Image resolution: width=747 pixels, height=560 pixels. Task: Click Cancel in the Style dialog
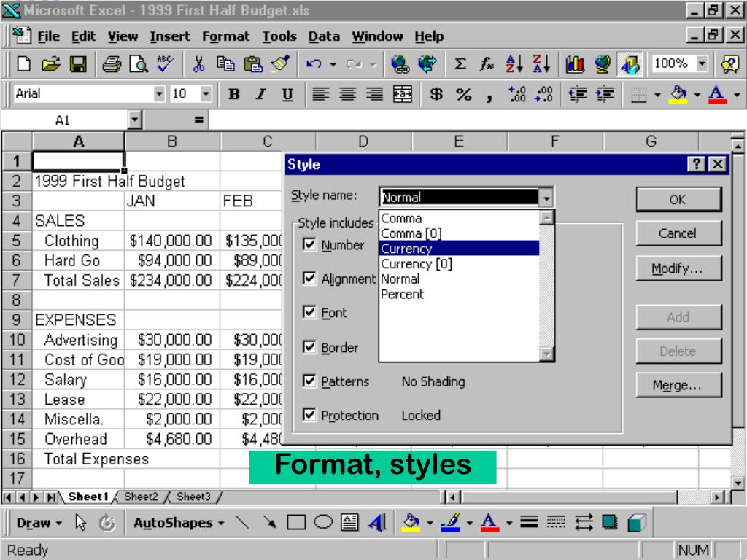coord(678,233)
